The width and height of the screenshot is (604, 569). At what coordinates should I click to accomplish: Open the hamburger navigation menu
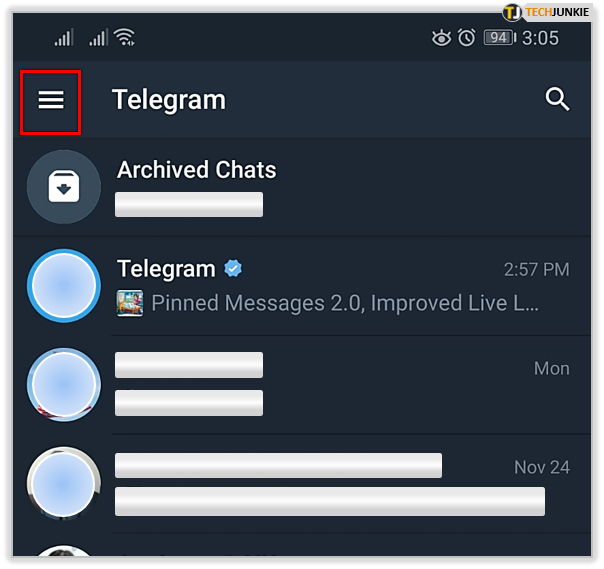click(x=51, y=100)
